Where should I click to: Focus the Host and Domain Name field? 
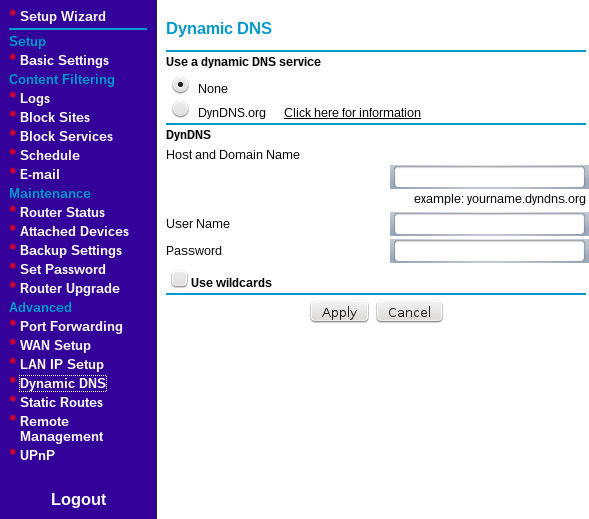(x=489, y=177)
